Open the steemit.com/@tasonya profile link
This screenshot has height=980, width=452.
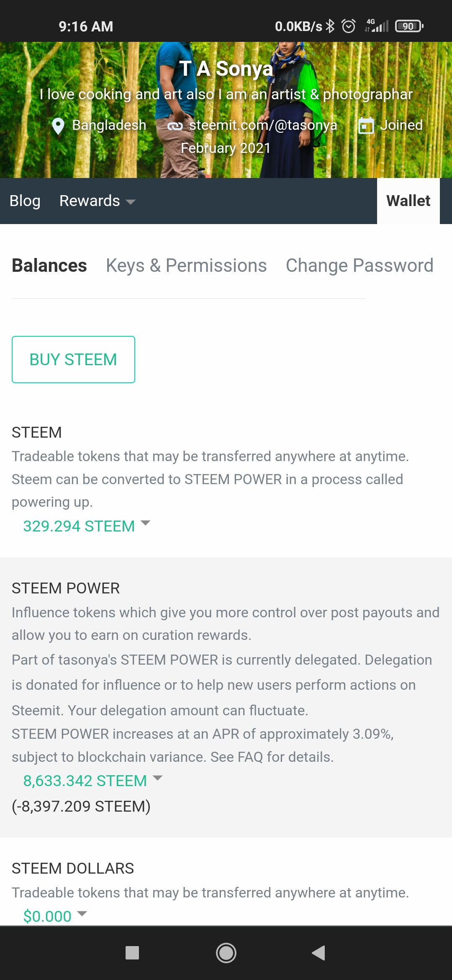pyautogui.click(x=263, y=125)
